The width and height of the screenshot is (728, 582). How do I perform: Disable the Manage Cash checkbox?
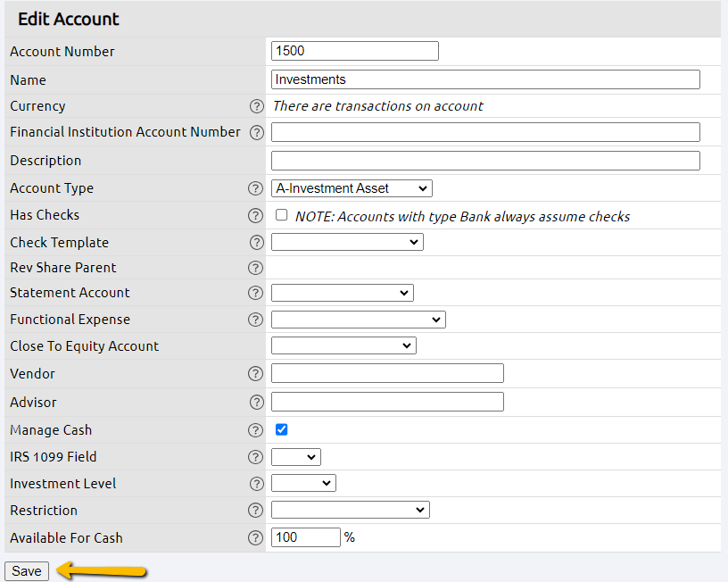click(281, 429)
